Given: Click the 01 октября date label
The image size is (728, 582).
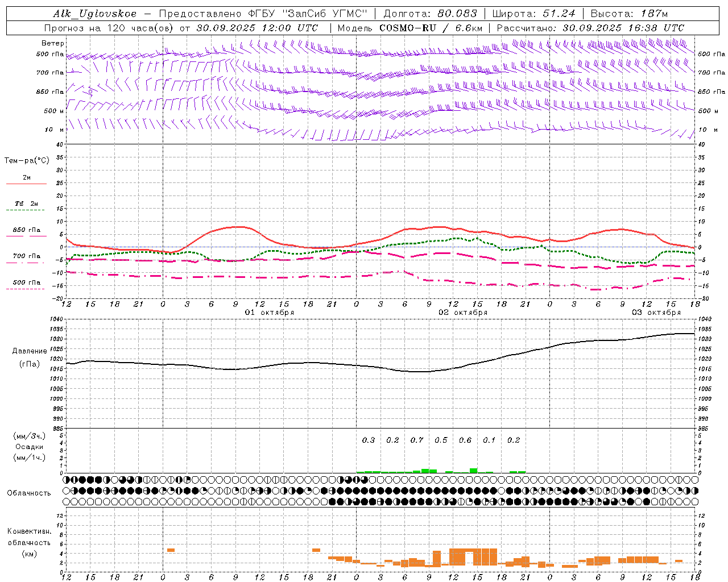Looking at the screenshot, I should pyautogui.click(x=270, y=313).
